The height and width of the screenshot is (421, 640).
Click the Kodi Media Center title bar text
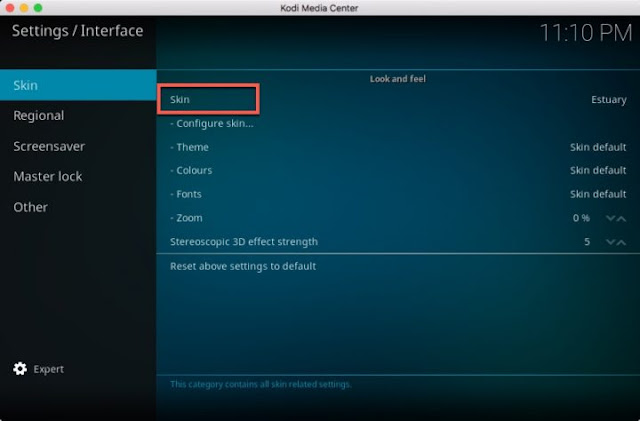(319, 8)
